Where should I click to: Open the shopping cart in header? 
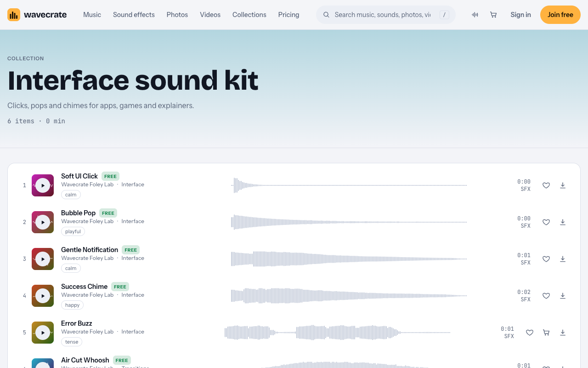pos(493,15)
